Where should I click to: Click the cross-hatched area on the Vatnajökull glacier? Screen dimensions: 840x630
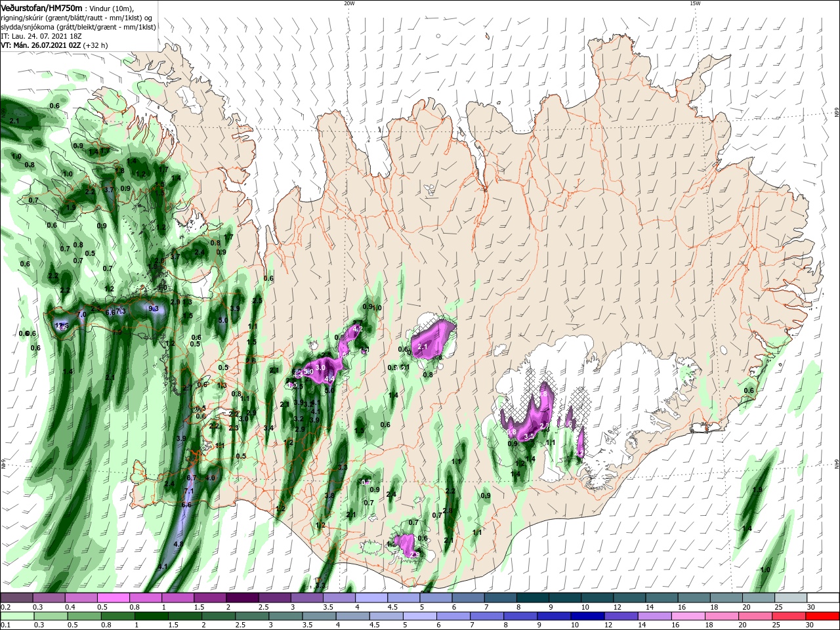pyautogui.click(x=579, y=398)
